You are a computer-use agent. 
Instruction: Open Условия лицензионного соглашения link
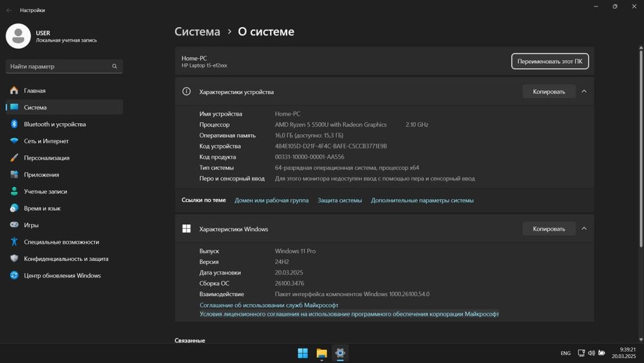[349, 314]
